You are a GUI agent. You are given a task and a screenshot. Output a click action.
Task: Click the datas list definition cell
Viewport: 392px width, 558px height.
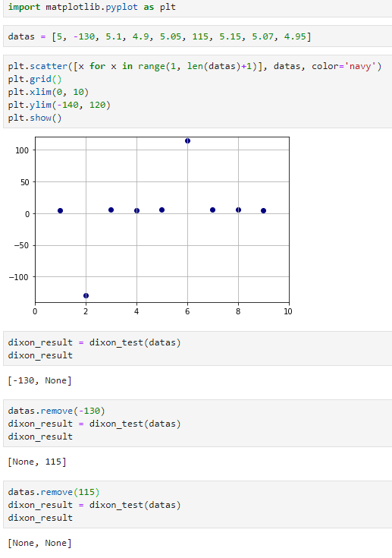coord(198,36)
